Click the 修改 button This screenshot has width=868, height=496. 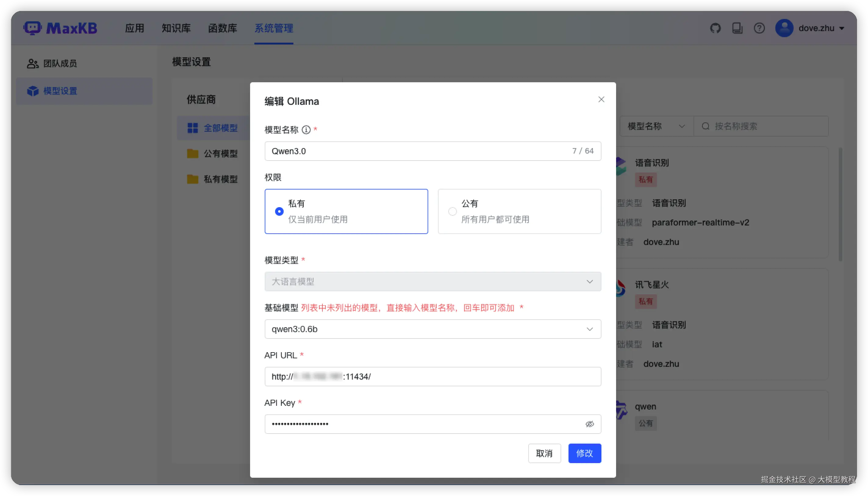coord(584,453)
